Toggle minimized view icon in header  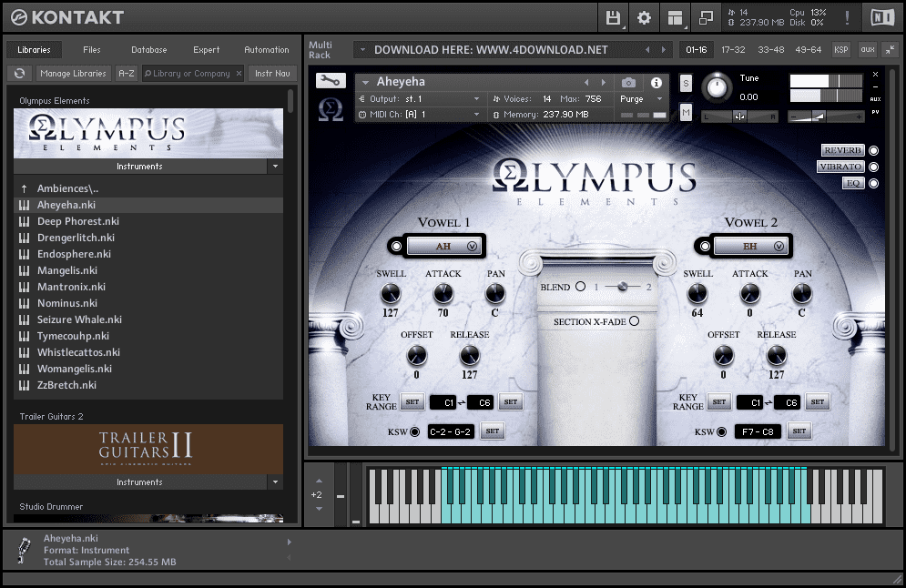point(706,18)
